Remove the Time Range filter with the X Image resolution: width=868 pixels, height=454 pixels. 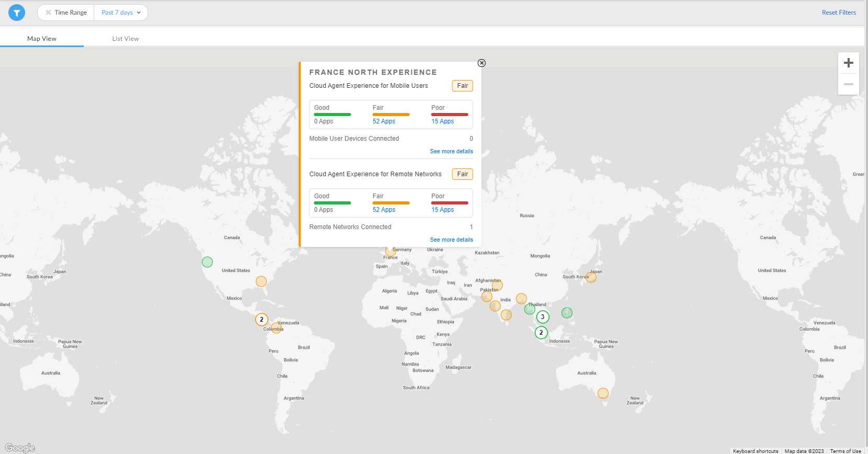pyautogui.click(x=48, y=13)
